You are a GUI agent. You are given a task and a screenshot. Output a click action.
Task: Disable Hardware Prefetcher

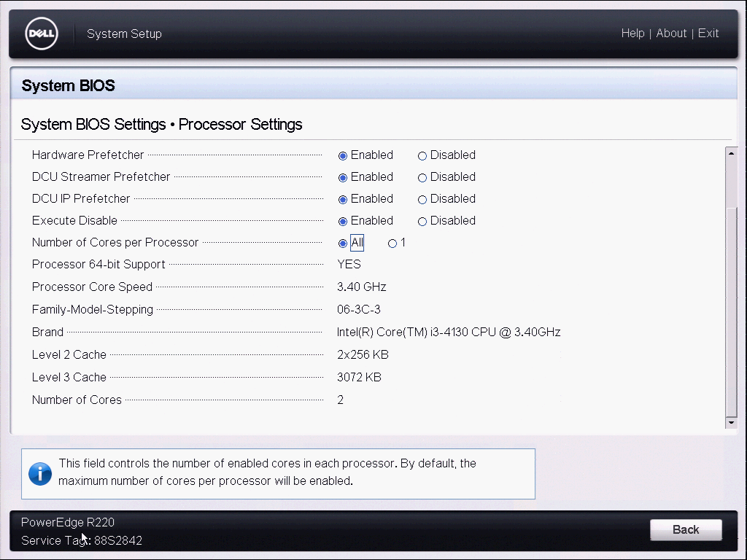pyautogui.click(x=422, y=156)
